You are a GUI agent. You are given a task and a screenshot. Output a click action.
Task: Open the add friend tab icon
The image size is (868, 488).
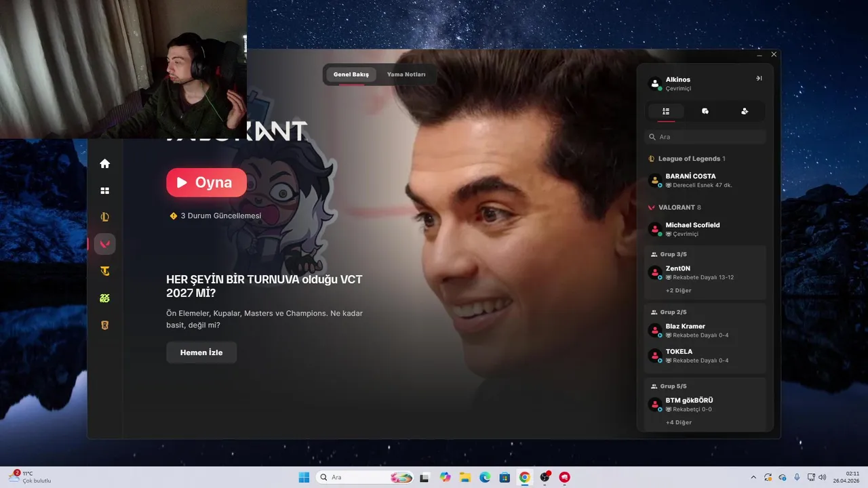[x=745, y=111]
